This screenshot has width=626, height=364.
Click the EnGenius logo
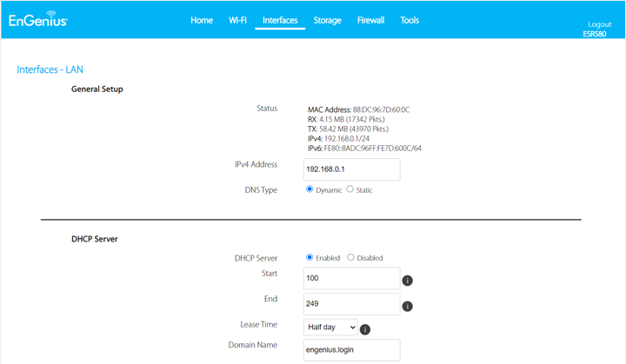(x=38, y=20)
